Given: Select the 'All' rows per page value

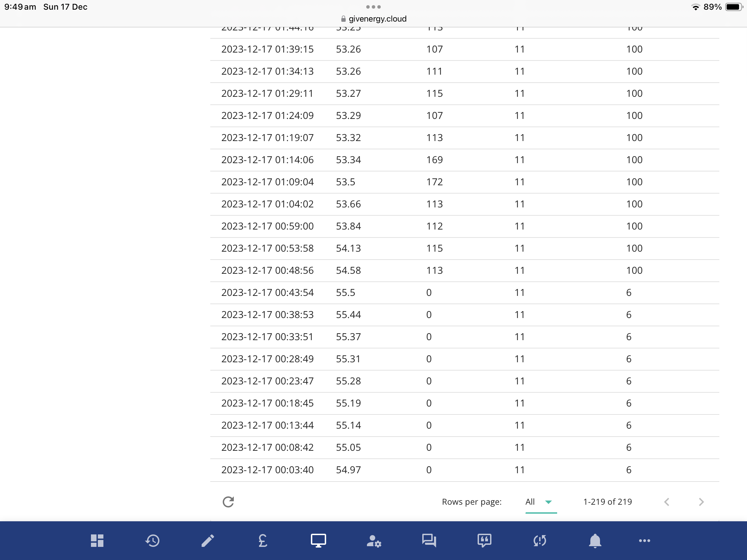Looking at the screenshot, I should tap(530, 502).
